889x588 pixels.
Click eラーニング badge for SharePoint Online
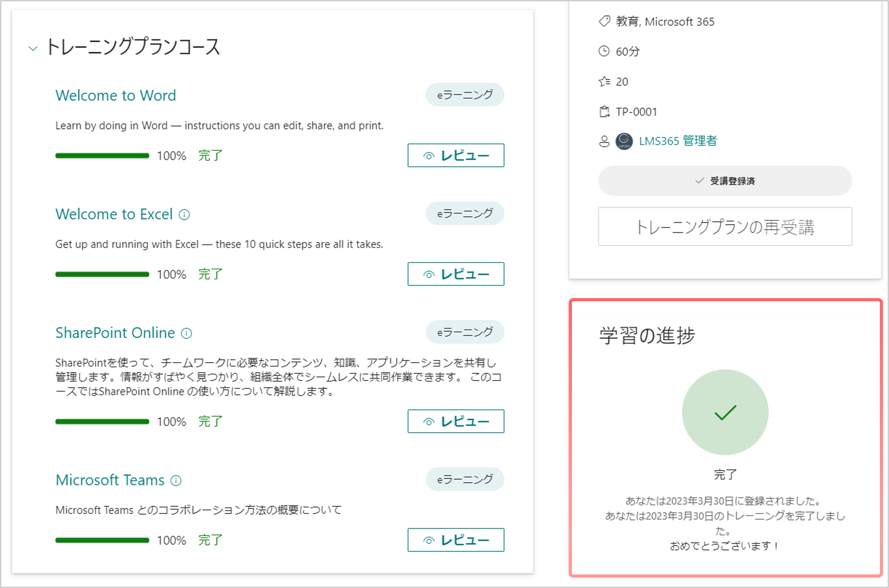[465, 332]
